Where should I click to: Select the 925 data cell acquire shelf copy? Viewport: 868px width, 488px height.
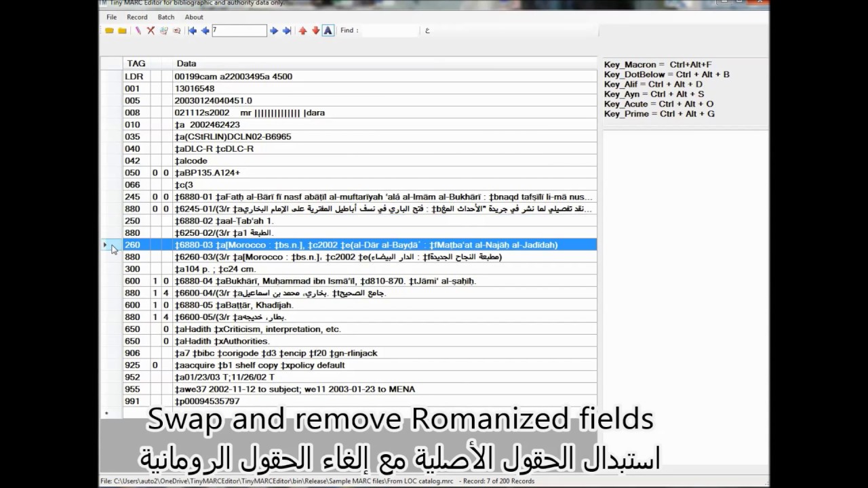coord(384,365)
